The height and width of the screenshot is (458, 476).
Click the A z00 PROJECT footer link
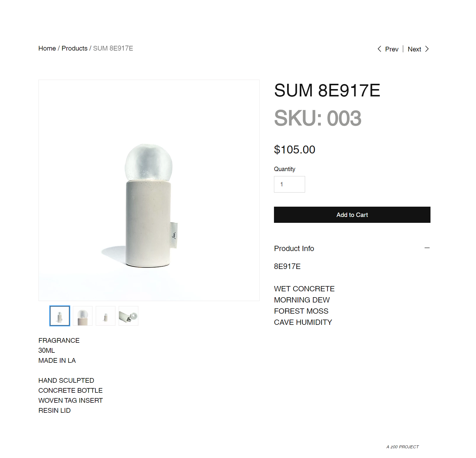tap(403, 447)
